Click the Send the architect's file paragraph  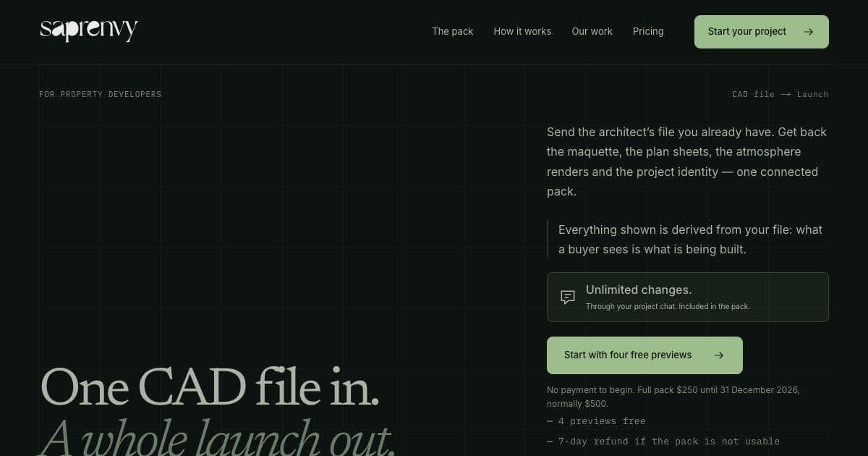[687, 162]
